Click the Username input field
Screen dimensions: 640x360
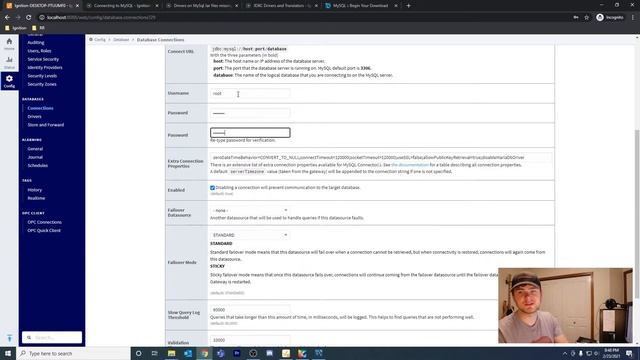pyautogui.click(x=250, y=93)
